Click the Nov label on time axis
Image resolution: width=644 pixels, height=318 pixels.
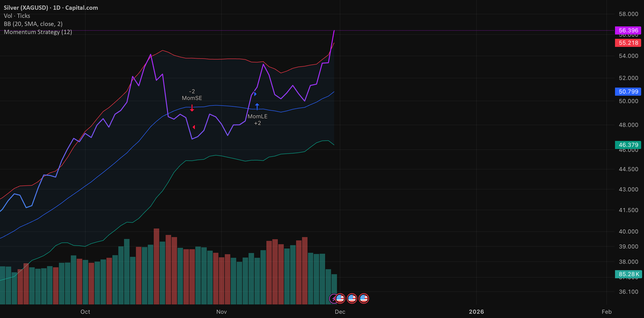[x=221, y=312]
